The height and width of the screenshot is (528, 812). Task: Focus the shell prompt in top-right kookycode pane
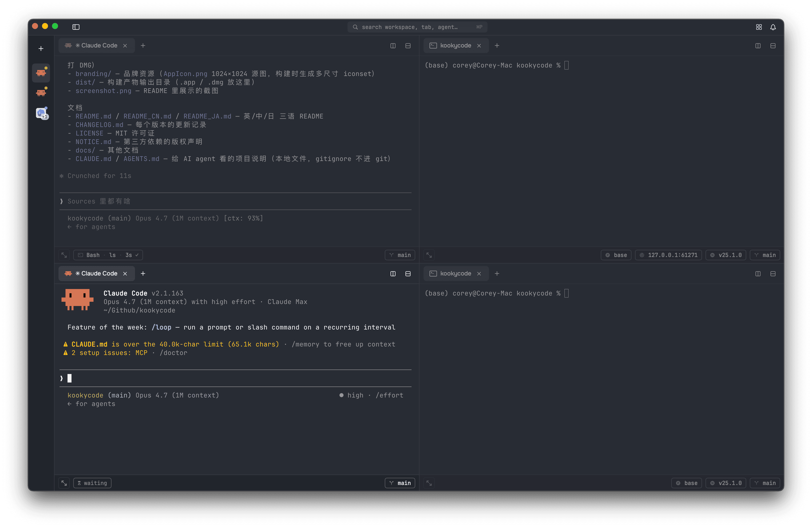497,65
